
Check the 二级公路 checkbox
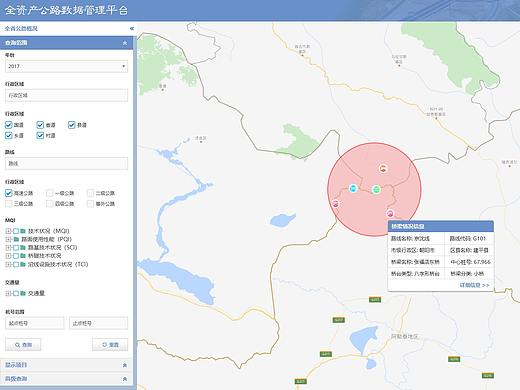pyautogui.click(x=90, y=193)
